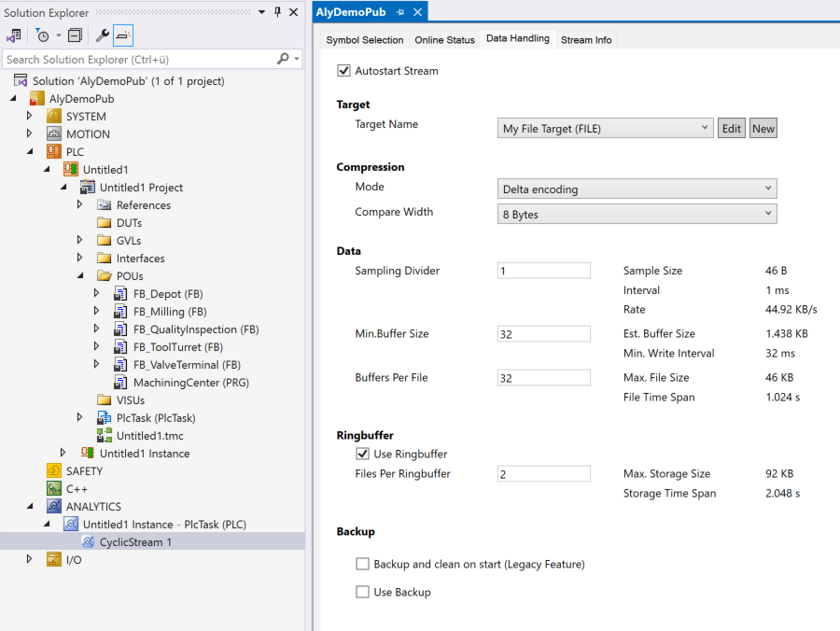Disable the Use Ringbuffer checkbox

point(362,455)
